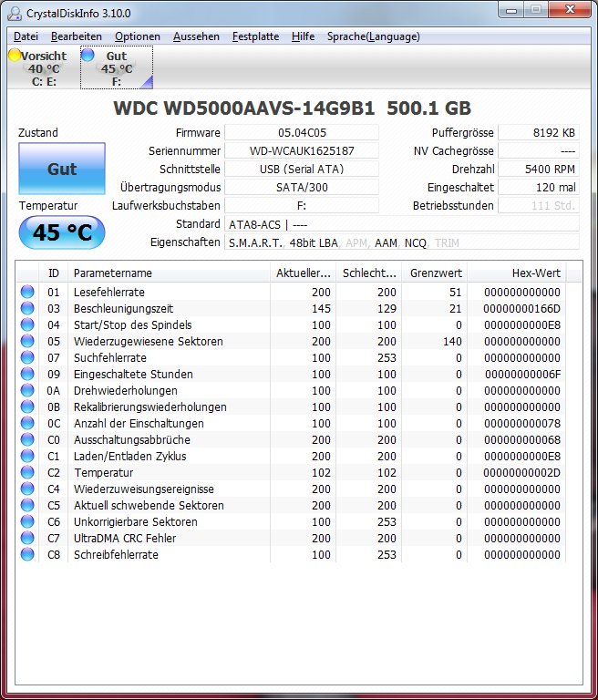Image resolution: width=598 pixels, height=700 pixels.
Task: Click the ID column header
Action: [x=53, y=273]
